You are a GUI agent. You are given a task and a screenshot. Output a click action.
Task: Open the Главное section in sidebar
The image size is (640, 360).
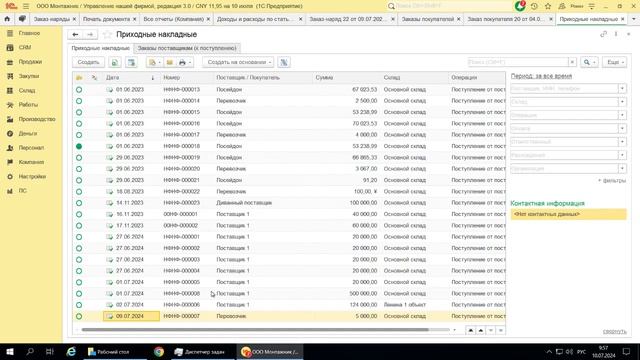(29, 33)
